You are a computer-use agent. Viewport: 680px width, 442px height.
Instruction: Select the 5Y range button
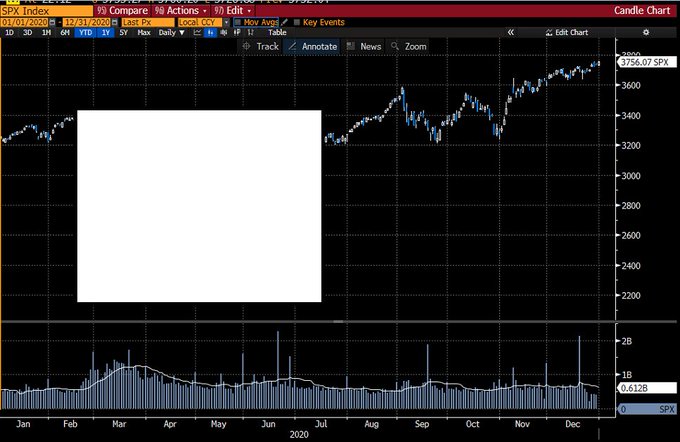point(122,32)
